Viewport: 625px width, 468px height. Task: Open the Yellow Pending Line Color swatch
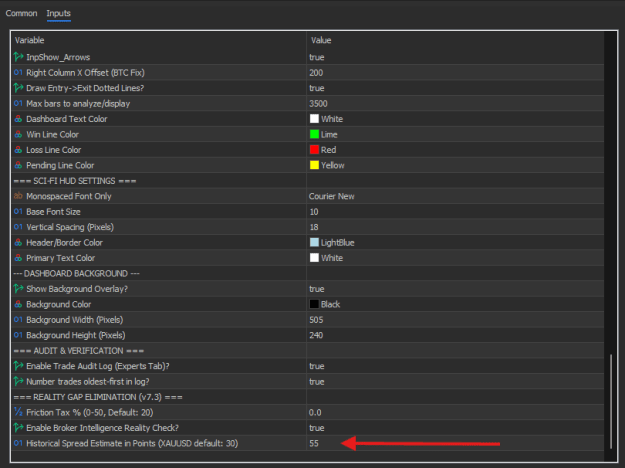click(x=314, y=165)
